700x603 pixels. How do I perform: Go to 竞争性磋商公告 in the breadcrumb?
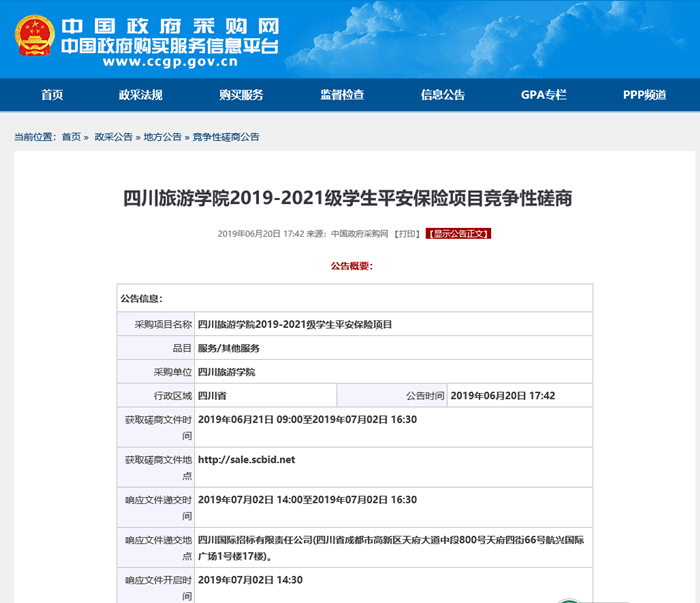pyautogui.click(x=226, y=137)
